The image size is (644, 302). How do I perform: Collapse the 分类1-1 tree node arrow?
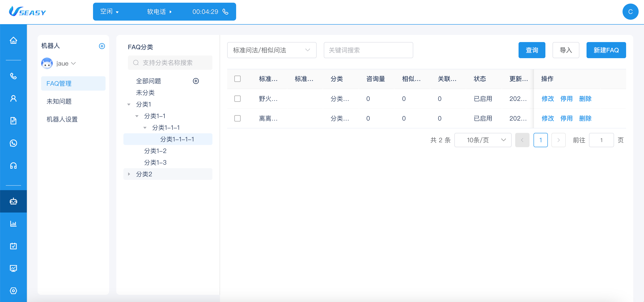point(137,116)
